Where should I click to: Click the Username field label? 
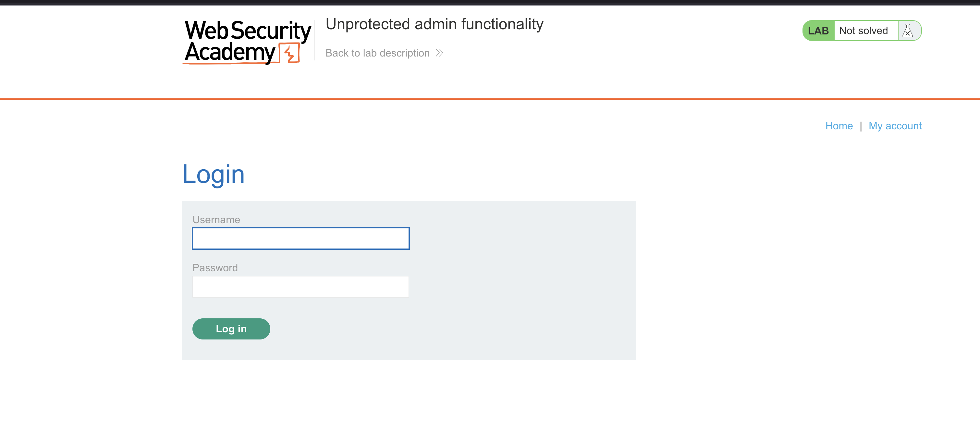click(216, 220)
